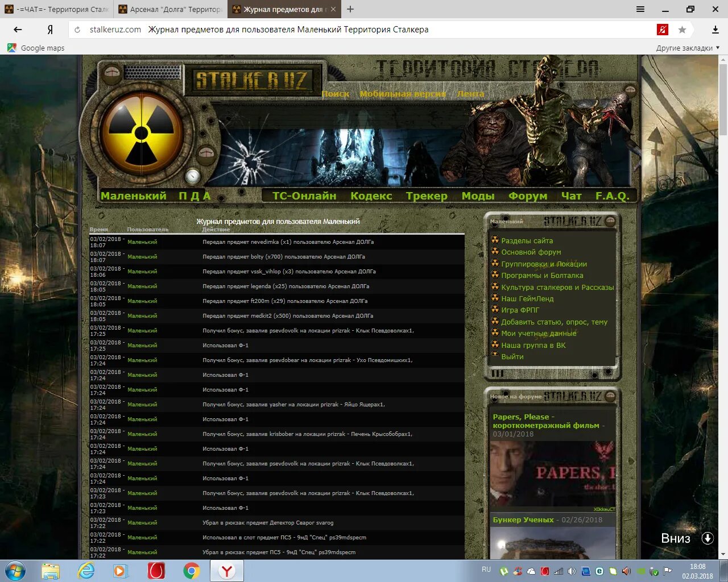Open Yandex home via the Я icon
The image size is (728, 582).
point(50,30)
